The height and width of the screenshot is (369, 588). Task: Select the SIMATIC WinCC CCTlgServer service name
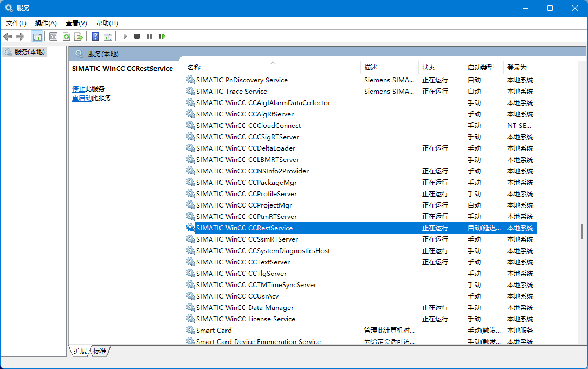[242, 274]
